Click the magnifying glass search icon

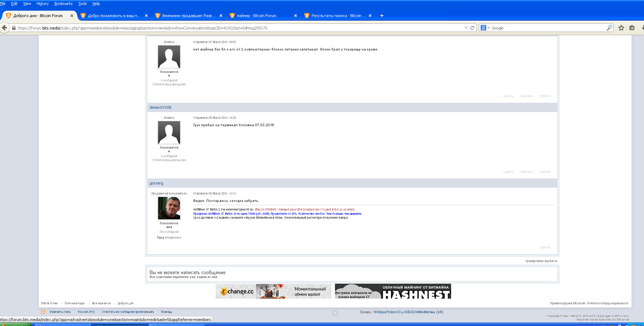point(610,28)
